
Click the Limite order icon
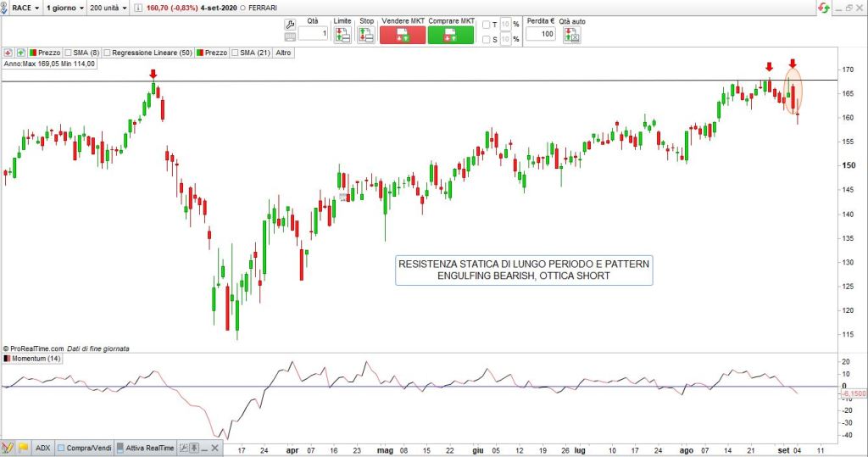342,35
